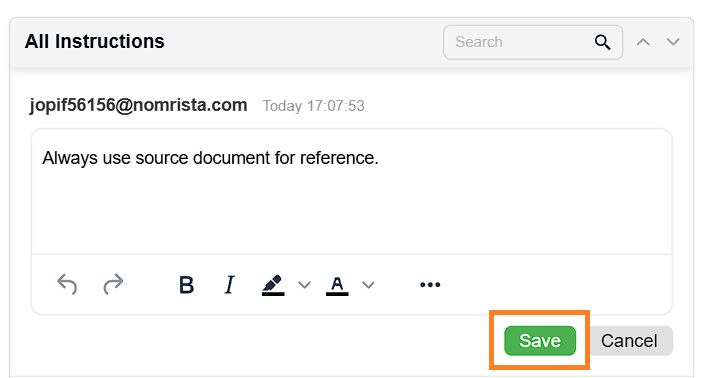Click the All Instructions panel heading

95,41
